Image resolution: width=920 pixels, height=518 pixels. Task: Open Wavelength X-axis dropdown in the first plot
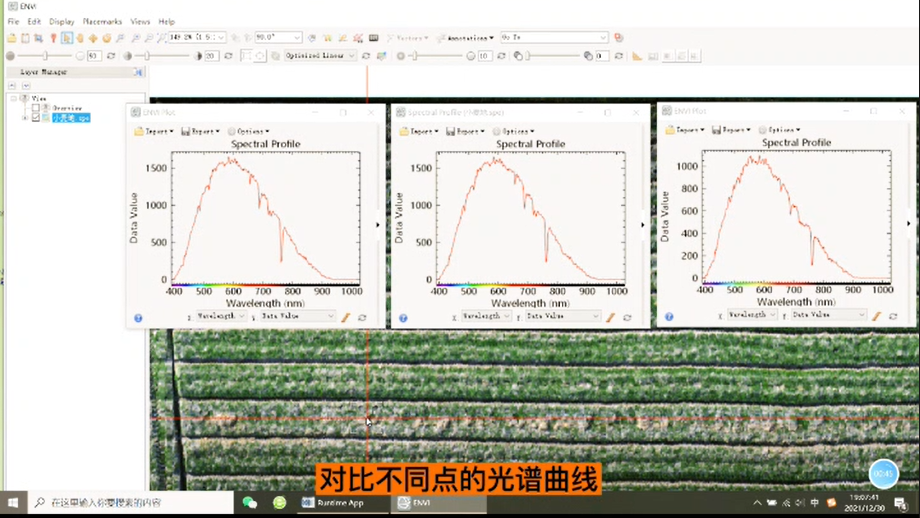click(220, 316)
